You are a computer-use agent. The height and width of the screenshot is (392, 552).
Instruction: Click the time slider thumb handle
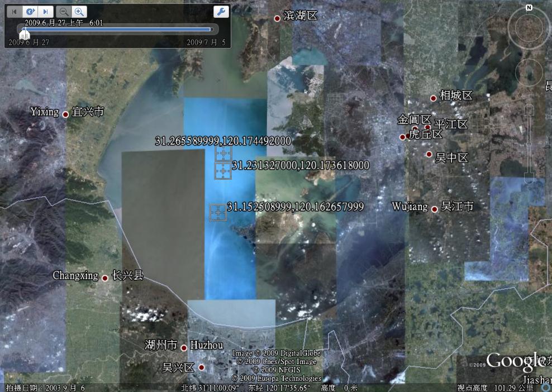click(x=24, y=33)
